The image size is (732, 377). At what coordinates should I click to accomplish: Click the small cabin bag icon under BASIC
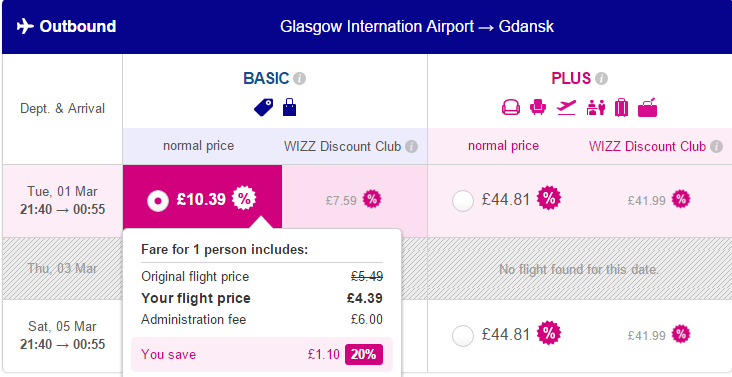click(x=289, y=107)
